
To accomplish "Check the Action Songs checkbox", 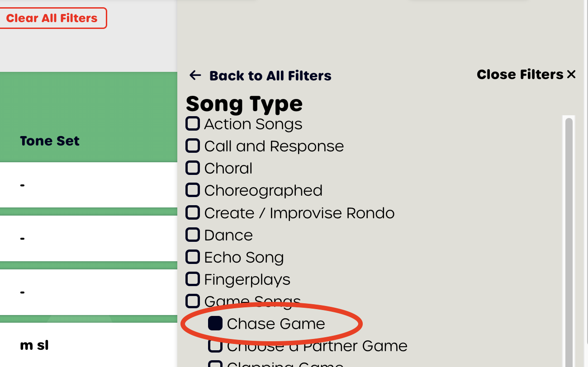I will click(193, 123).
